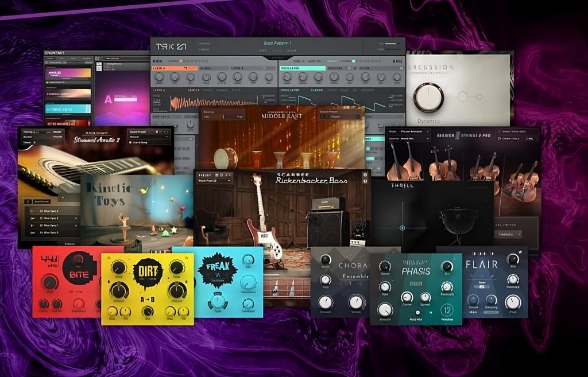Viewport: 588px width, 377px height.
Task: Open Sound Preset dropdown in Strummed Acoustic
Action: click(149, 137)
